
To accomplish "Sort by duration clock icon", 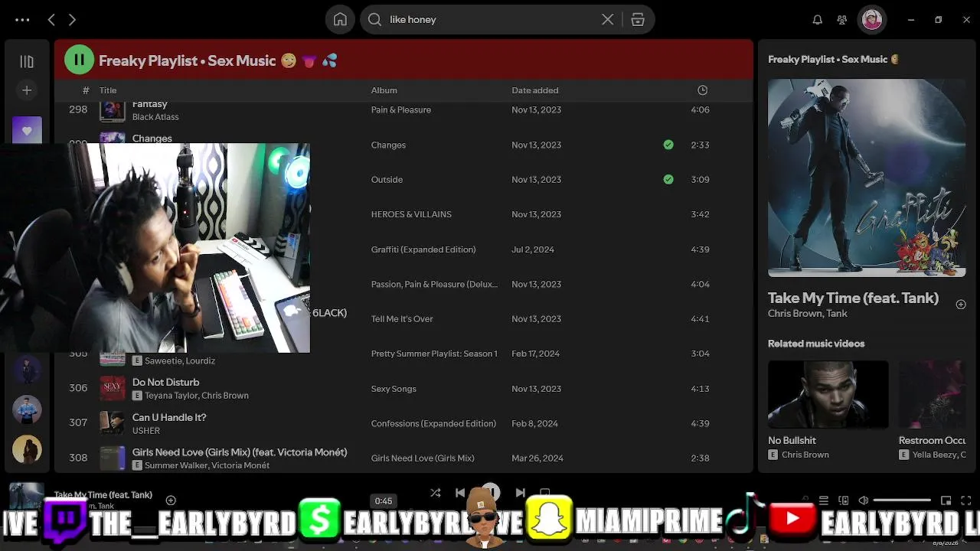I will 702,90.
